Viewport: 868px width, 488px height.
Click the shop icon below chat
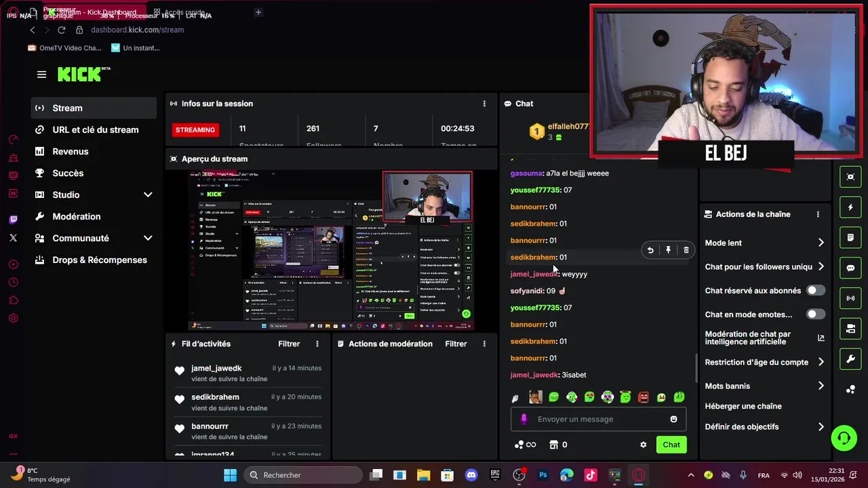(553, 445)
